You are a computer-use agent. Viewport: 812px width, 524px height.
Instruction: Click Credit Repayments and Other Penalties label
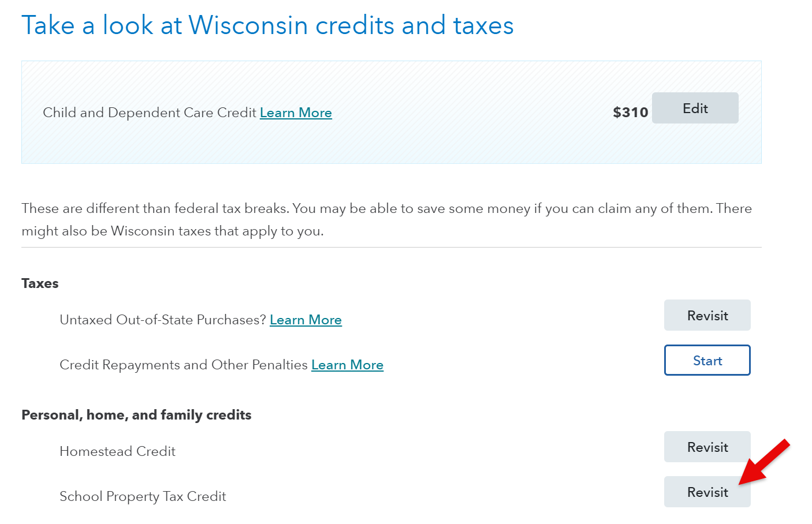tap(184, 365)
